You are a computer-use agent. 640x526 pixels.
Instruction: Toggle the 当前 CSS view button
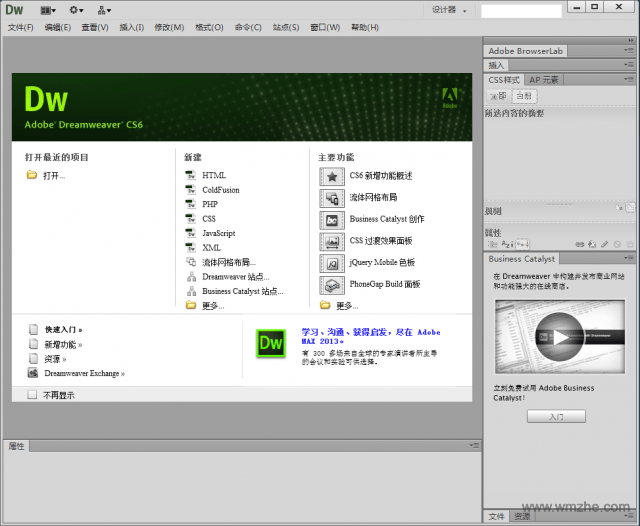(524, 96)
